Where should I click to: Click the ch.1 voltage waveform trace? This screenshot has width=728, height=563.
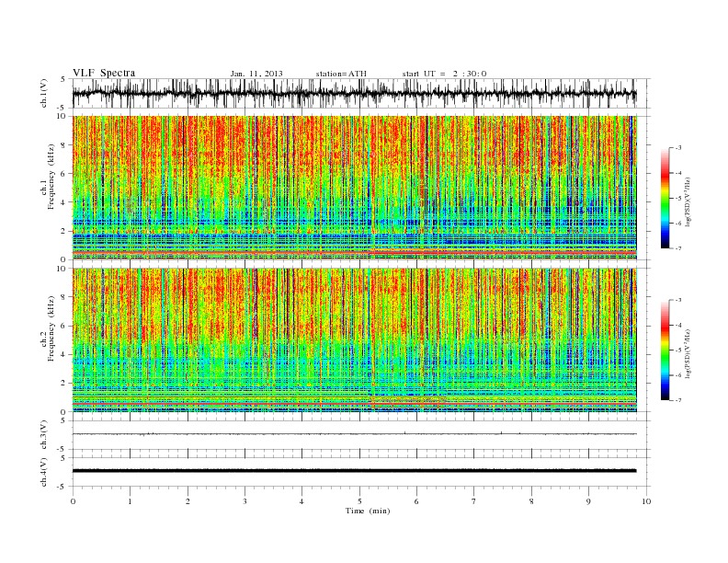355,93
